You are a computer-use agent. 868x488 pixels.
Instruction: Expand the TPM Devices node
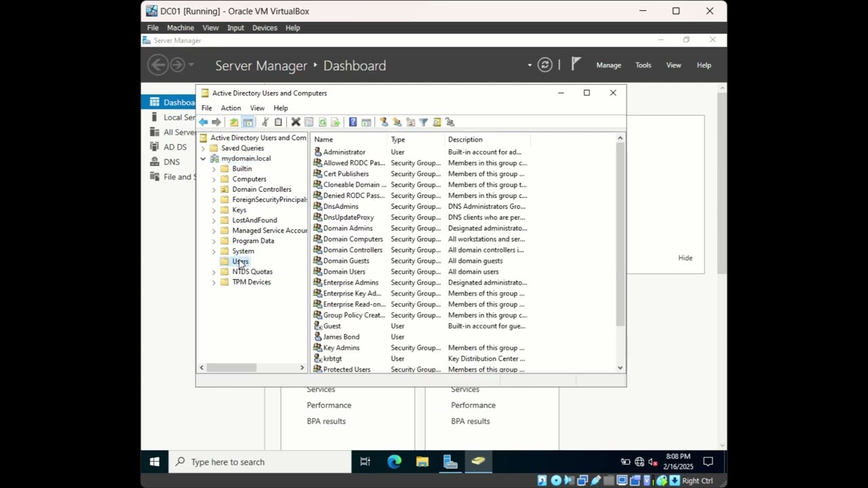(x=214, y=282)
